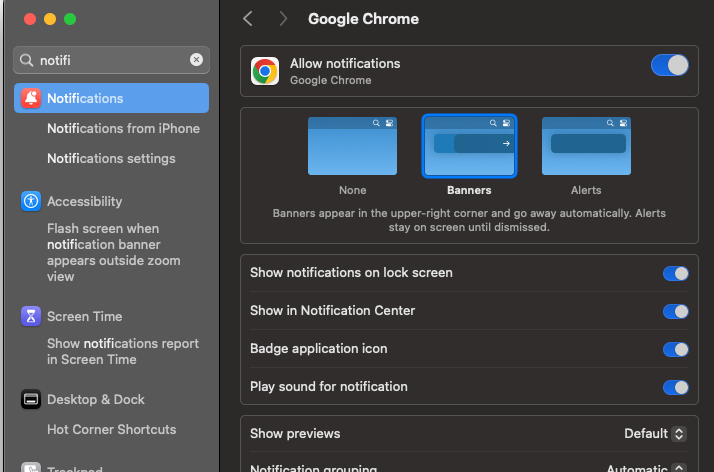Click the Google Chrome app icon

265,71
